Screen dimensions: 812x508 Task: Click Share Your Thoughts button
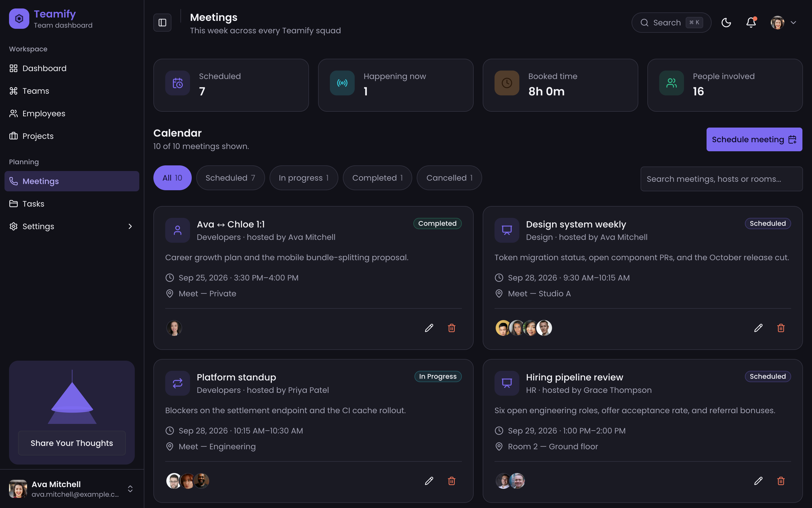coord(72,443)
